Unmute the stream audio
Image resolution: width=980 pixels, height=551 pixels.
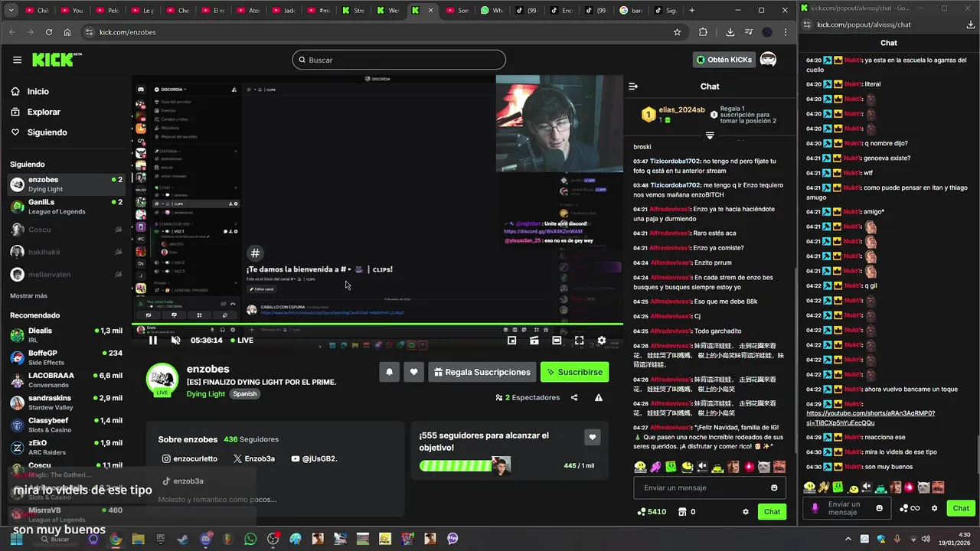pyautogui.click(x=175, y=341)
